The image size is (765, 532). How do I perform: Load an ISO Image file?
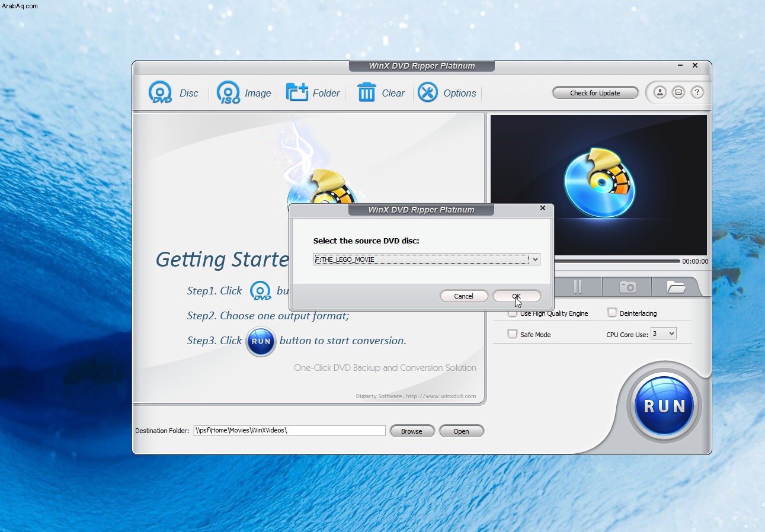(x=244, y=93)
